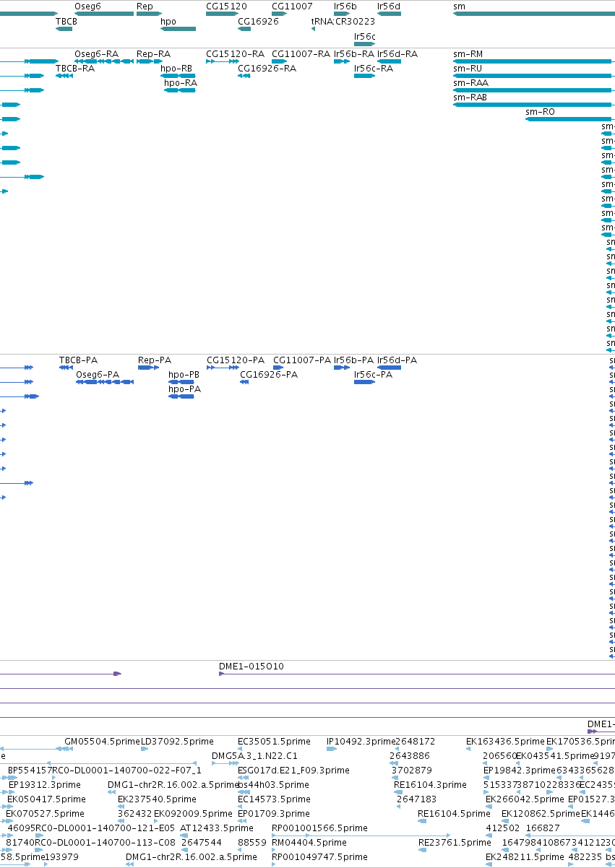Click the EP01709.3prime EST label
615x868 pixels.
(274, 814)
